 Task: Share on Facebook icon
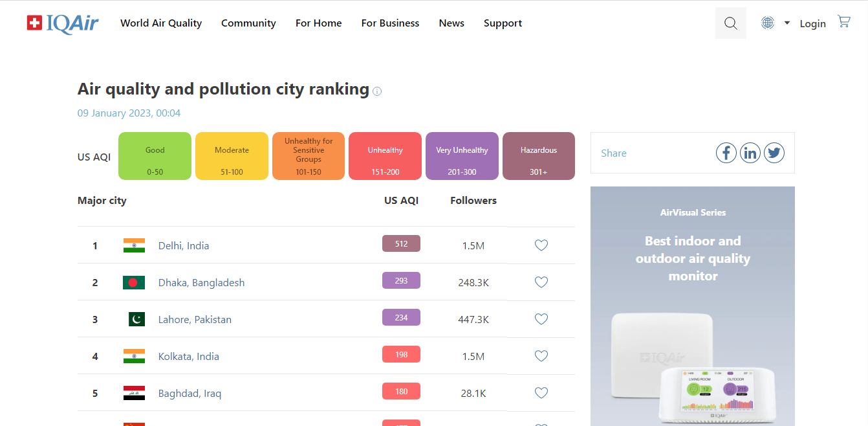[x=726, y=153]
